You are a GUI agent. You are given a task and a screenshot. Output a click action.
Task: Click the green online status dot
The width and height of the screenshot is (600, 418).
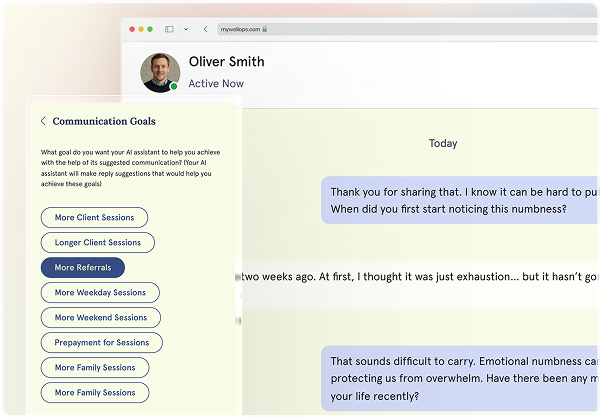click(174, 87)
